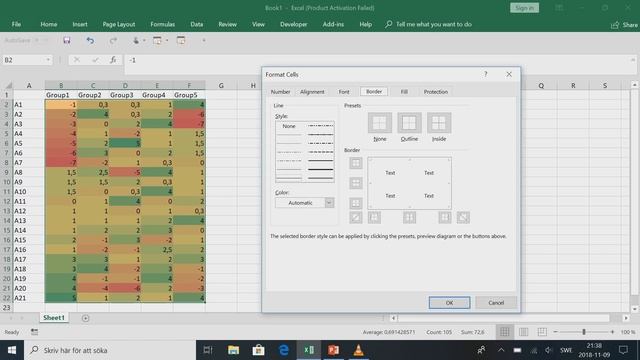The width and height of the screenshot is (640, 360).
Task: Choose the Inside border preset icon
Action: (x=439, y=122)
